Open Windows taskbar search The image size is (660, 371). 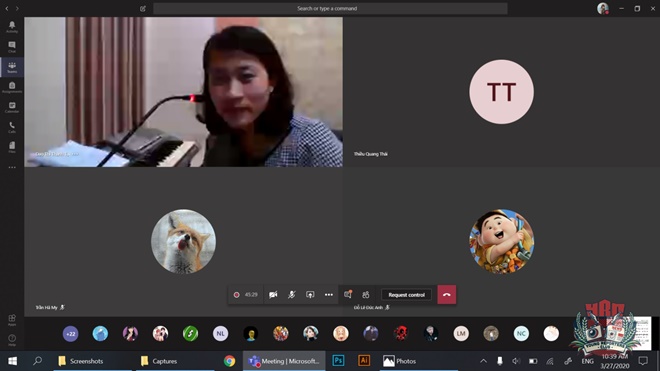click(37, 361)
